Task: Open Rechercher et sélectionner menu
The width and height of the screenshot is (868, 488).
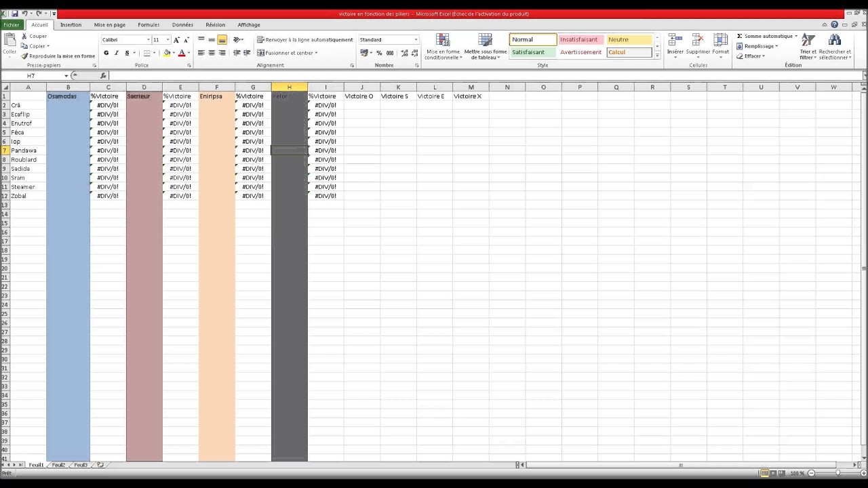Action: (835, 47)
